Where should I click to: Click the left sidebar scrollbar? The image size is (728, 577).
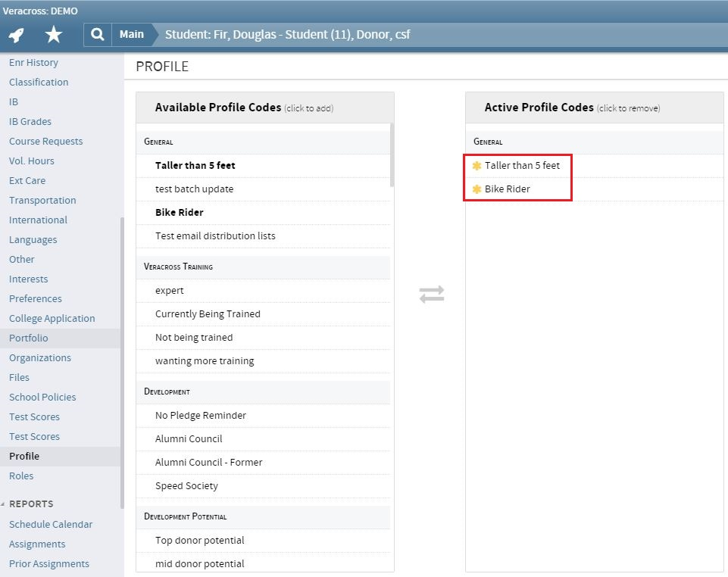pos(122,363)
